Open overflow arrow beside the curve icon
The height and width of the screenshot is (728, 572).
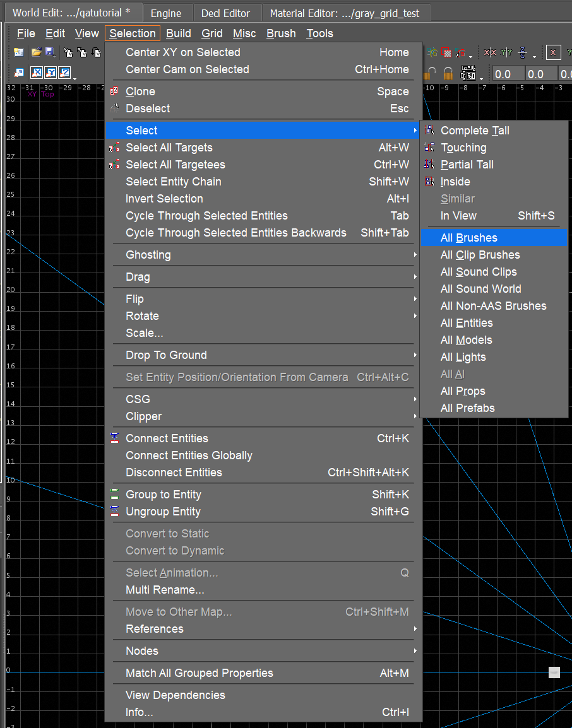(471, 57)
